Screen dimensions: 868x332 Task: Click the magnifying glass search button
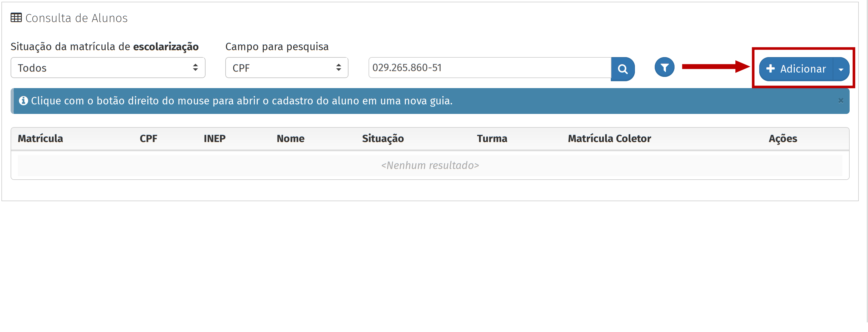tap(622, 69)
